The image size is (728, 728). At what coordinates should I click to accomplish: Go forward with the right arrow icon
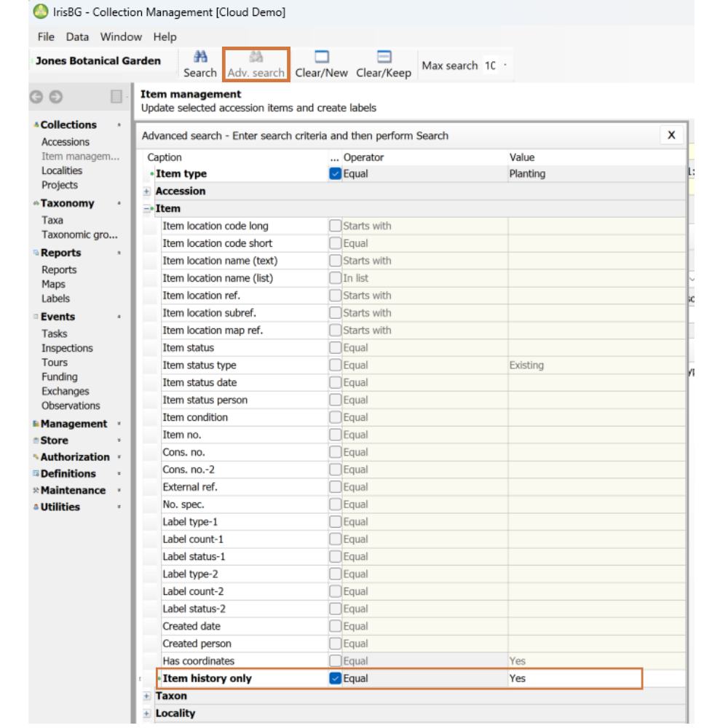[x=56, y=97]
